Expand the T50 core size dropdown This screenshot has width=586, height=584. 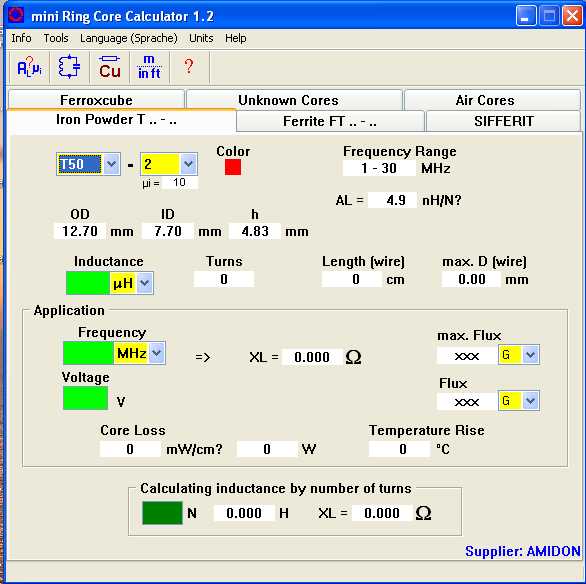111,164
